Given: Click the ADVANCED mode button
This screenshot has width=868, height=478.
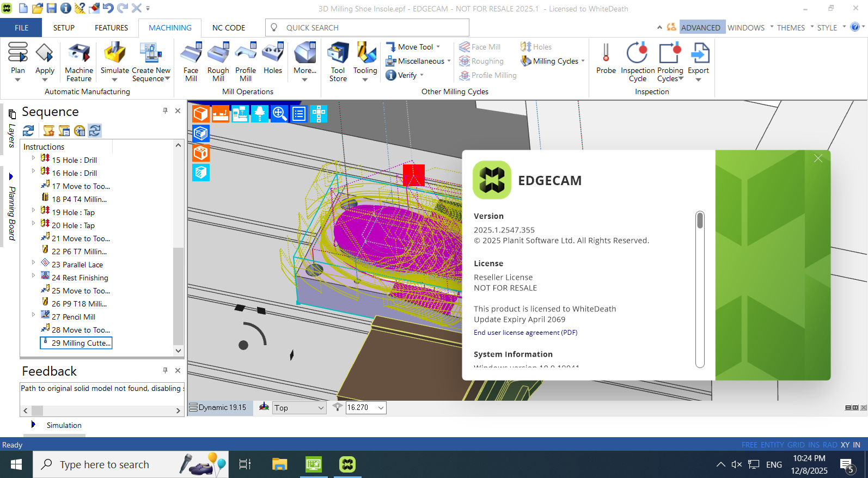Looking at the screenshot, I should (700, 28).
